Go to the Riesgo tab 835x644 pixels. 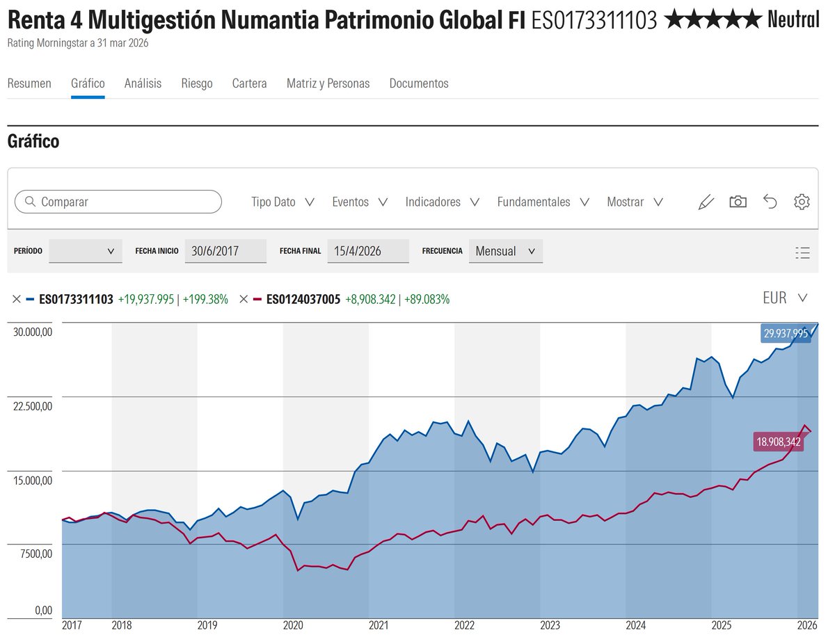point(197,83)
